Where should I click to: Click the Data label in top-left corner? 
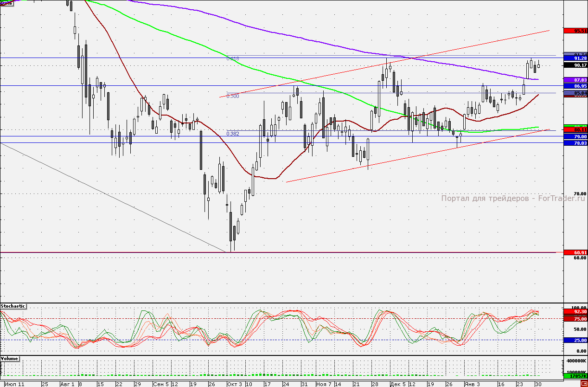pos(6,3)
